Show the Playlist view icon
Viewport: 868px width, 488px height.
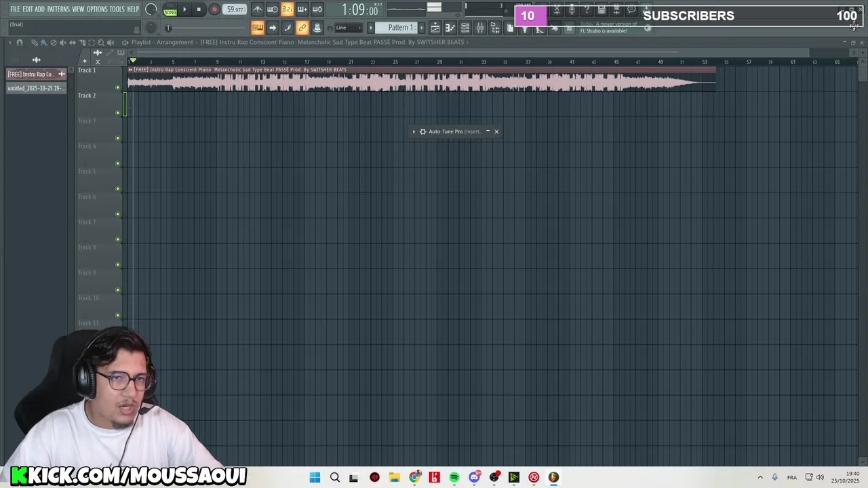click(435, 28)
